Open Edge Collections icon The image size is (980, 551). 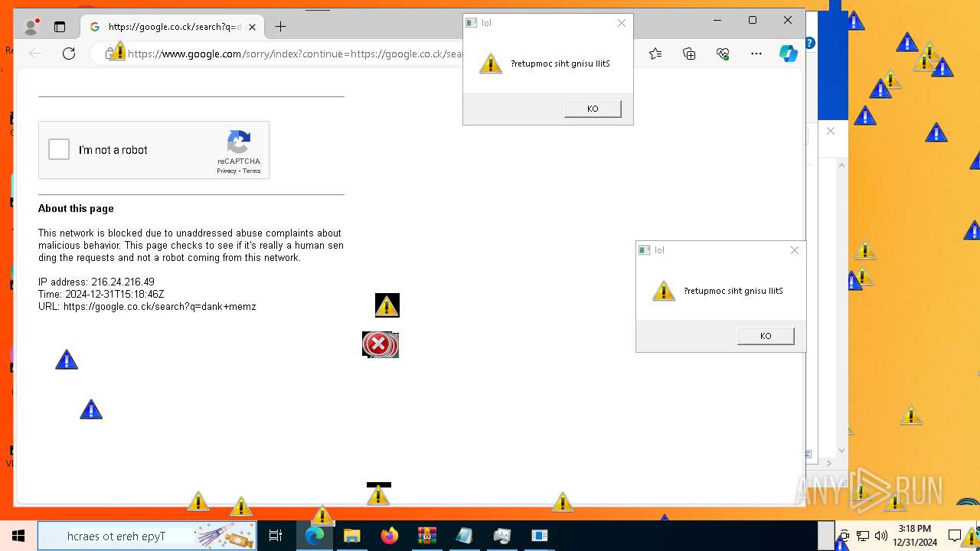(689, 53)
